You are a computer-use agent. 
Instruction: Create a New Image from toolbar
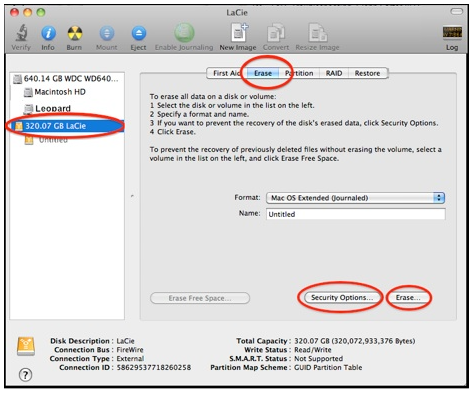coord(239,33)
